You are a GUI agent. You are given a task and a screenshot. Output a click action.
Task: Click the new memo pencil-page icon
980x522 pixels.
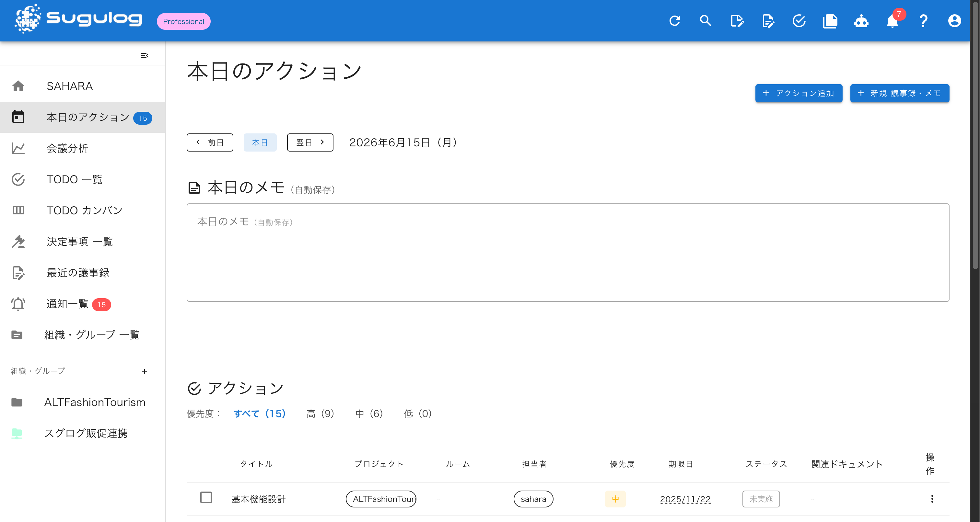737,21
